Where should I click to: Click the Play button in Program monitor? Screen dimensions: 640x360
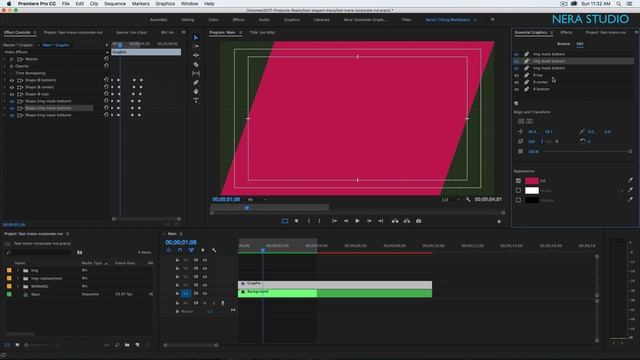point(357,221)
